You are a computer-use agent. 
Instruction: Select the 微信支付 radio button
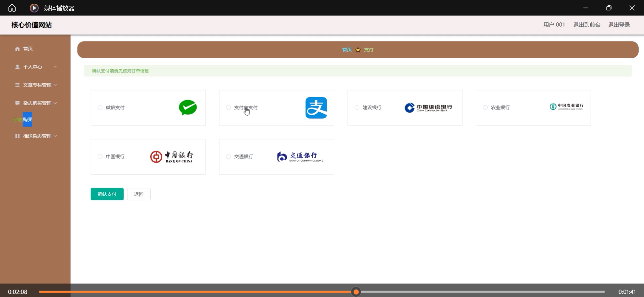[x=100, y=108]
